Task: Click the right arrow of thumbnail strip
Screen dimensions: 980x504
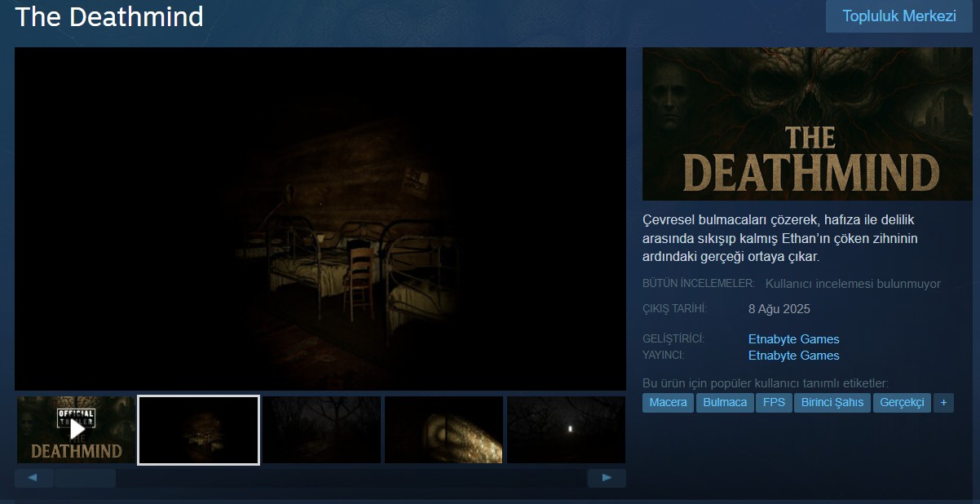Action: (x=607, y=478)
